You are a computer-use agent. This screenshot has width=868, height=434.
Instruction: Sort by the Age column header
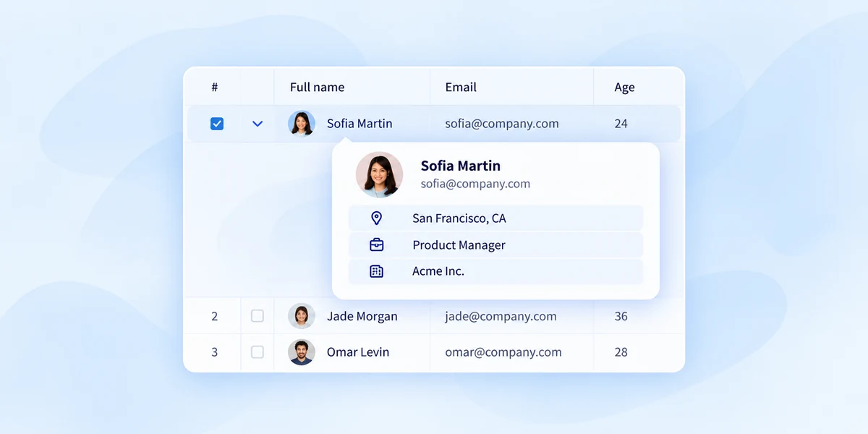624,87
